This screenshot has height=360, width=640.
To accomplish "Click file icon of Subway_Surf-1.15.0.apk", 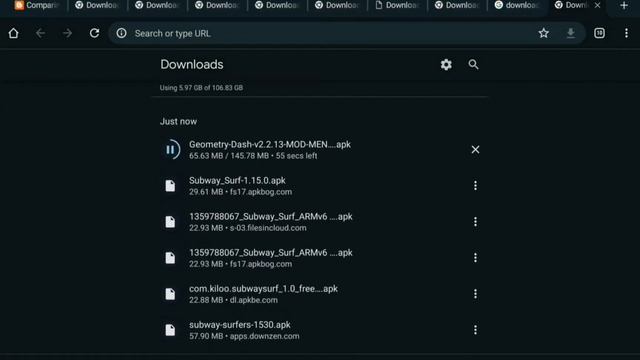I will pyautogui.click(x=170, y=186).
